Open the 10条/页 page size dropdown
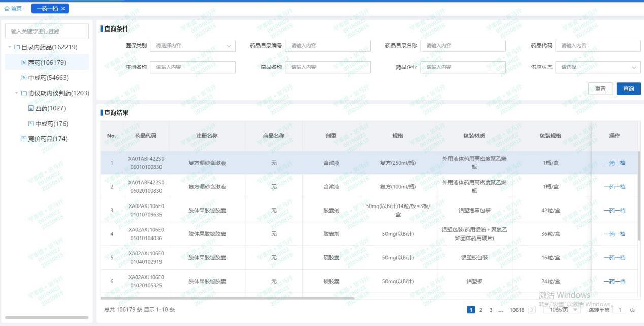644x326 pixels. tap(561, 310)
